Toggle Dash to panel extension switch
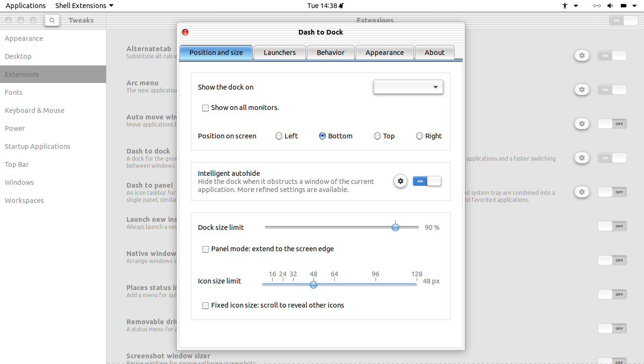 pos(612,192)
